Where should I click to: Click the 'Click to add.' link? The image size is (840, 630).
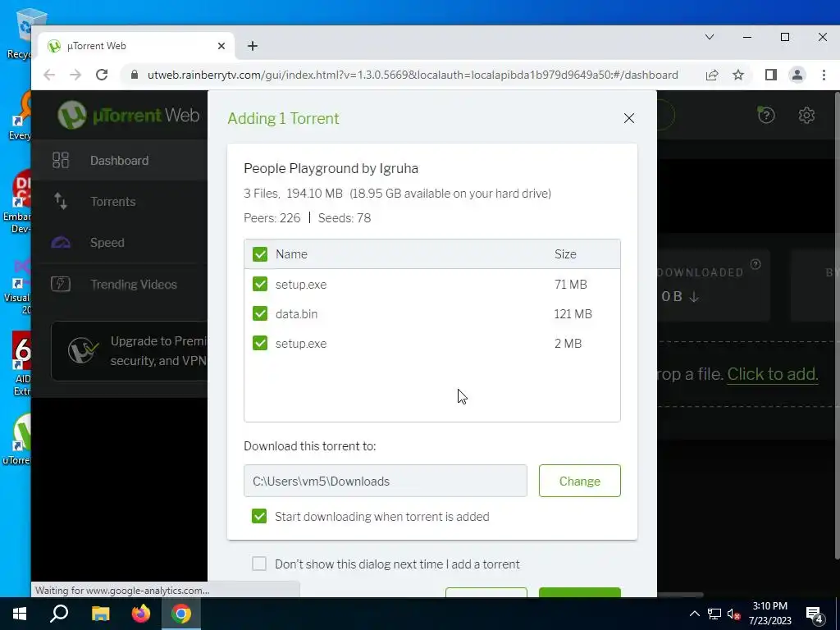click(x=773, y=374)
